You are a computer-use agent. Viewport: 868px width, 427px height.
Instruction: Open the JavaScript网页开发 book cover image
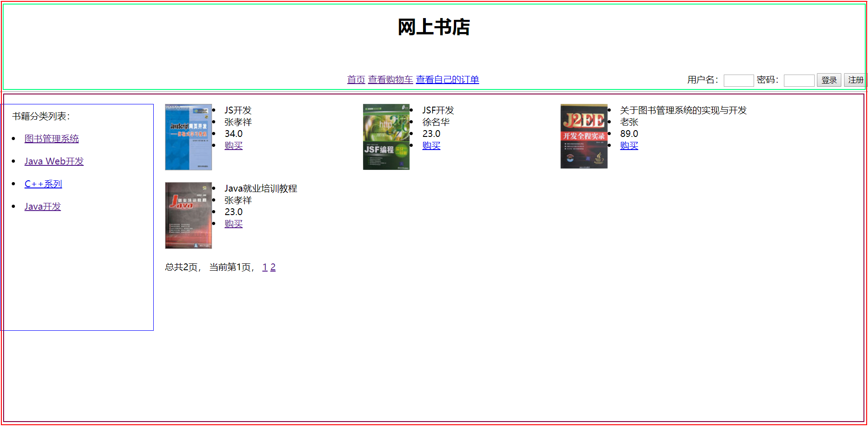188,136
